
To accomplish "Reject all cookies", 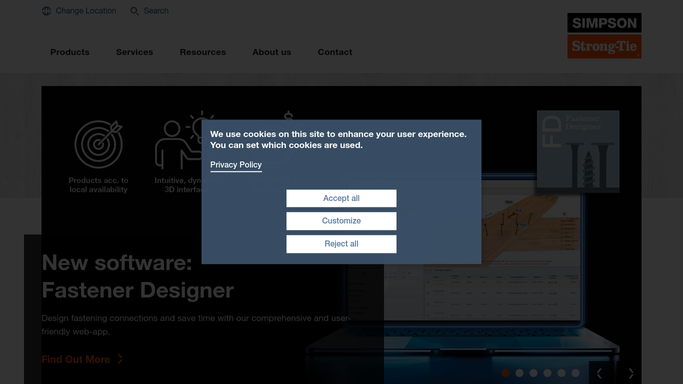I will [x=342, y=244].
